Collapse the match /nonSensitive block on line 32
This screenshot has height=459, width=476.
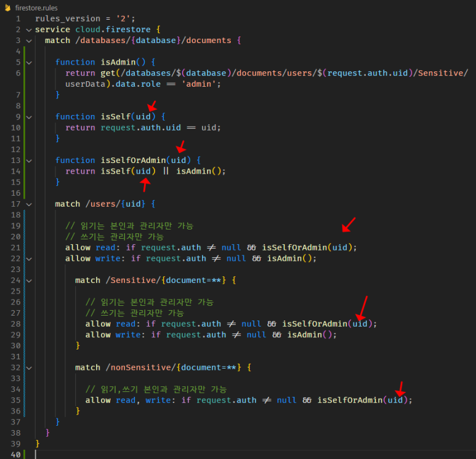click(29, 368)
